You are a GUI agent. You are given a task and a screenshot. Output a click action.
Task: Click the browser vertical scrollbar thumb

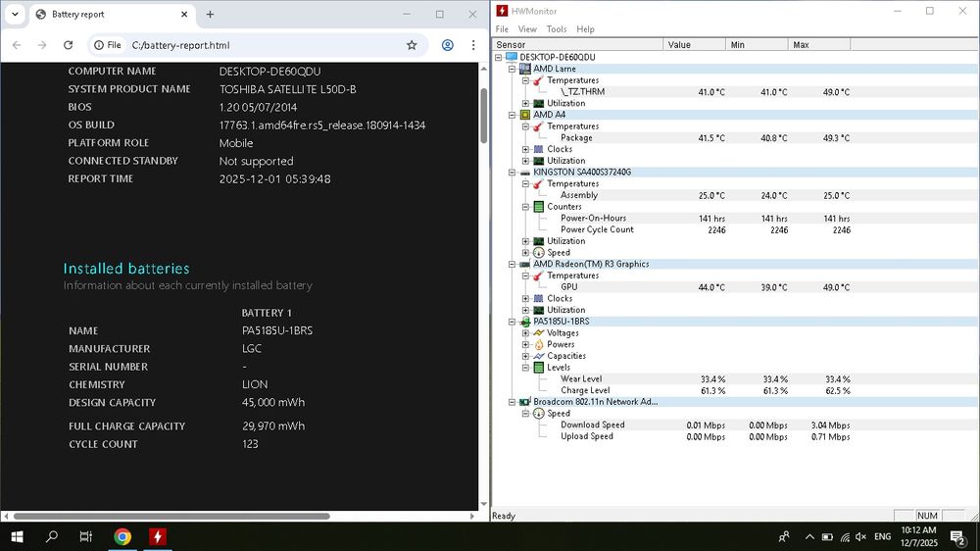pos(484,116)
